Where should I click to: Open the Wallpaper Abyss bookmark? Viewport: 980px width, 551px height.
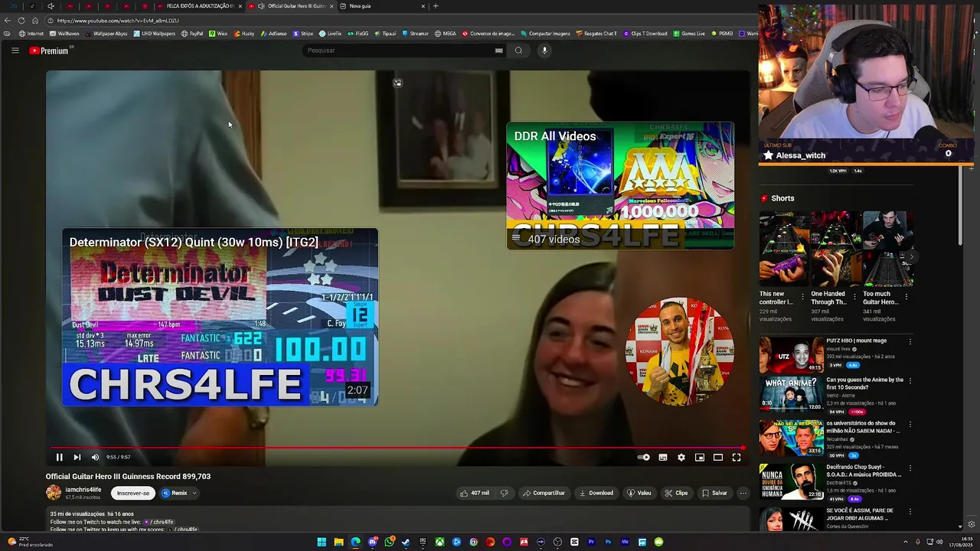[x=106, y=34]
